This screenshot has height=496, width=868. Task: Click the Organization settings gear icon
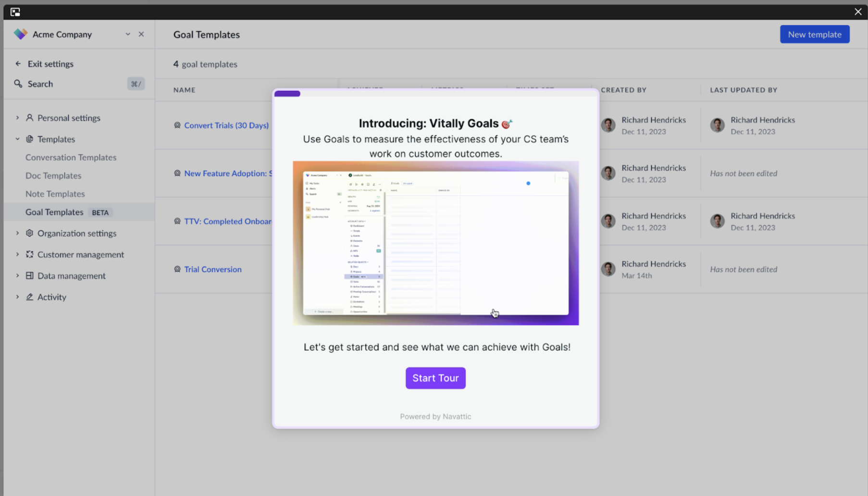pyautogui.click(x=29, y=233)
